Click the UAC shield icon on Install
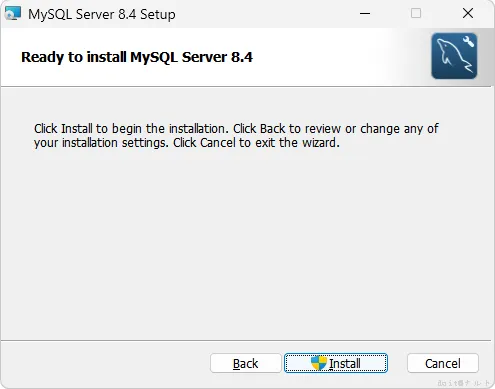 (319, 363)
